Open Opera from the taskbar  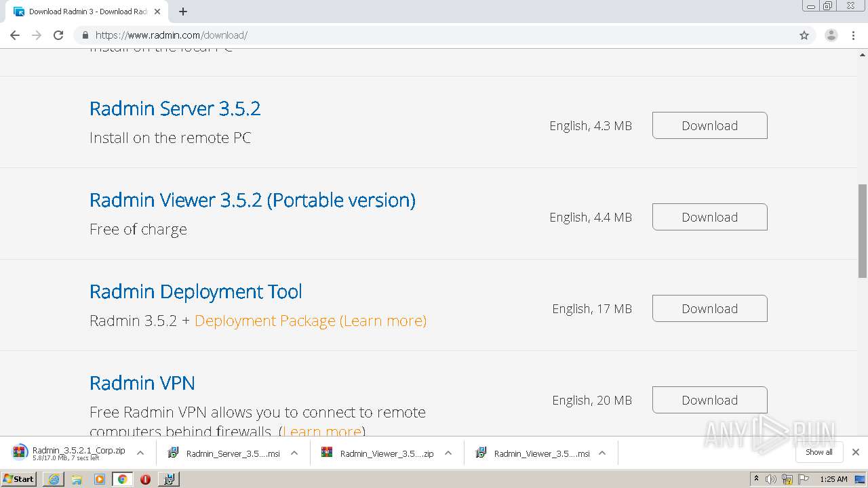[x=145, y=479]
